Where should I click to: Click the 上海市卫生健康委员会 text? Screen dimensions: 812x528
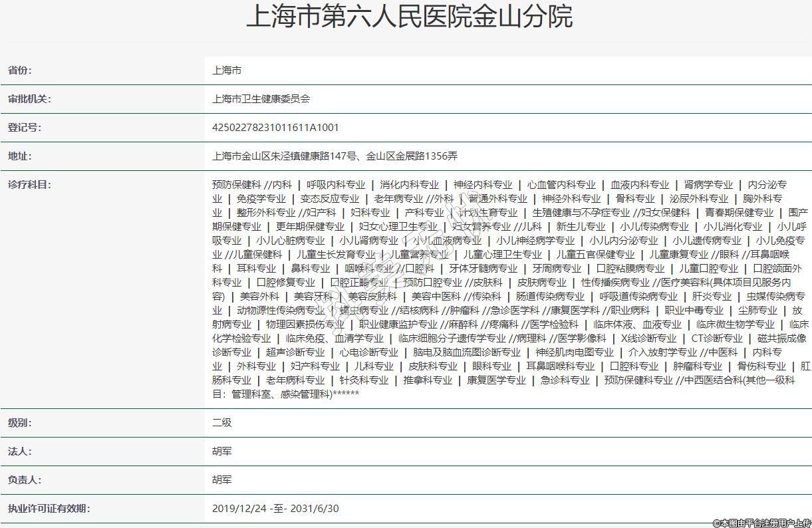pos(261,99)
